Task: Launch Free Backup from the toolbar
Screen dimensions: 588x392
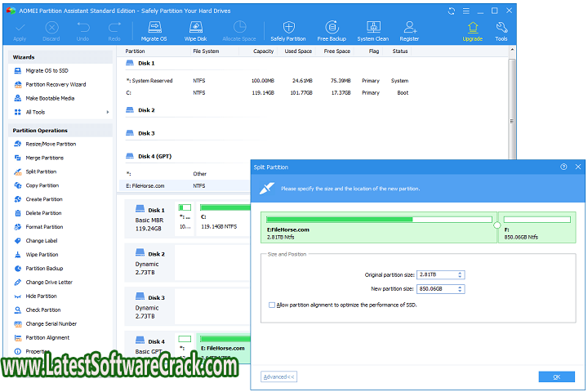Action: pyautogui.click(x=332, y=31)
